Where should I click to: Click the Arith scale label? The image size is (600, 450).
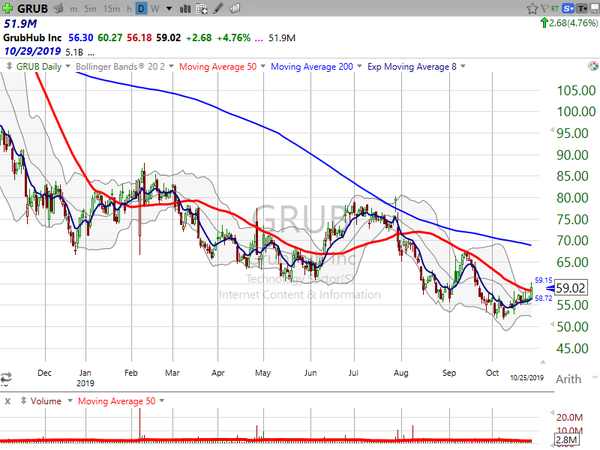(x=568, y=379)
